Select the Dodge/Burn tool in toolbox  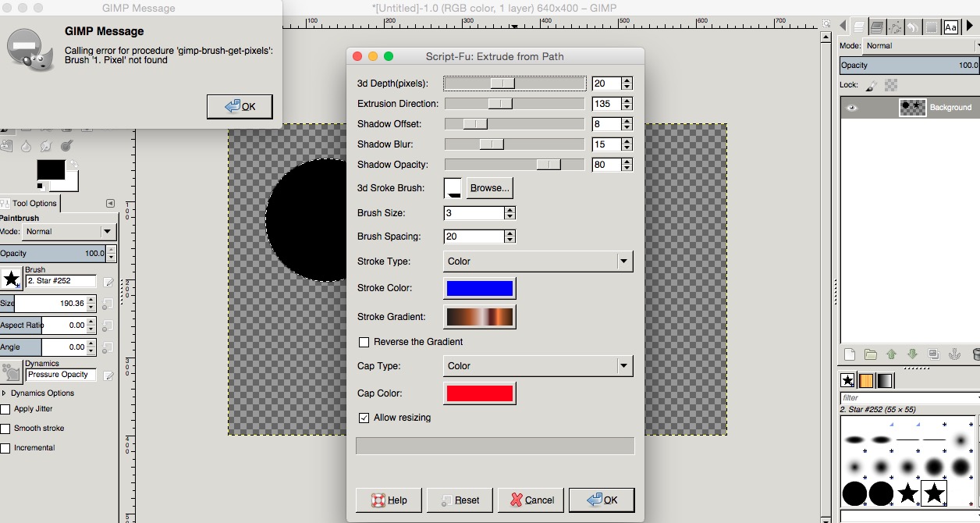click(x=66, y=146)
